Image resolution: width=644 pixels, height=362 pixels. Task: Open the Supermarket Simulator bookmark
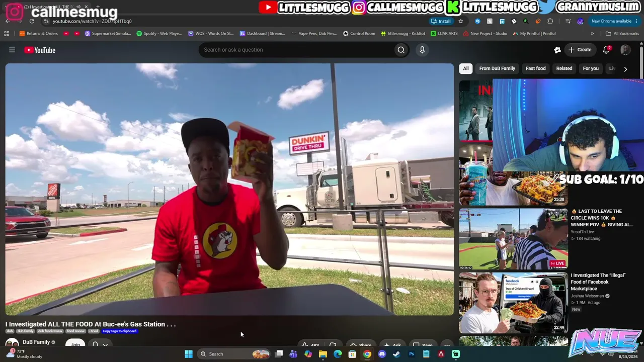pyautogui.click(x=108, y=33)
